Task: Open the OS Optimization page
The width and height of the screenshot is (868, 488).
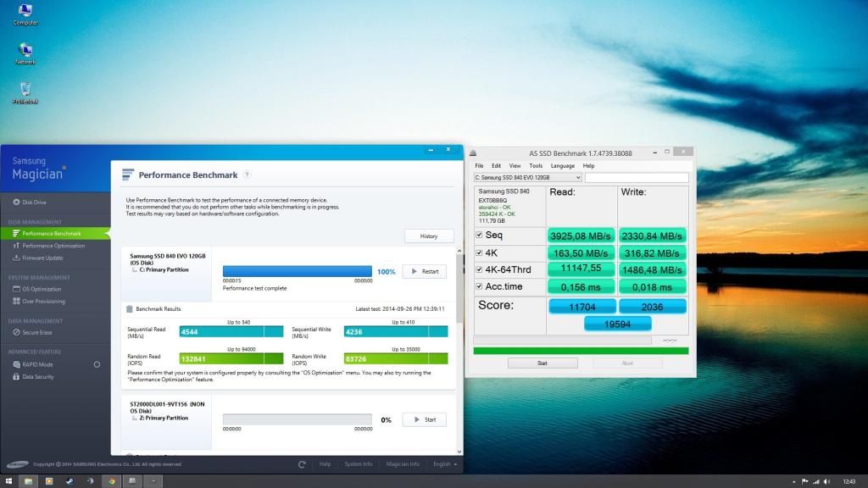Action: 41,289
